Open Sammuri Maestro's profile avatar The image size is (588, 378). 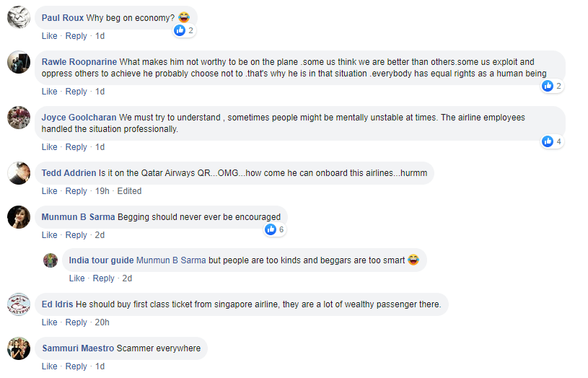(19, 348)
